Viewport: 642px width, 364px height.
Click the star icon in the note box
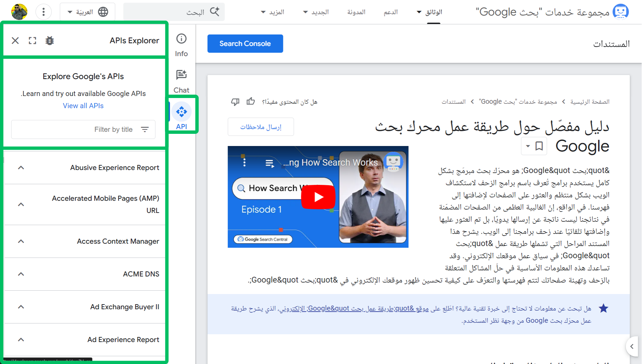(x=603, y=308)
